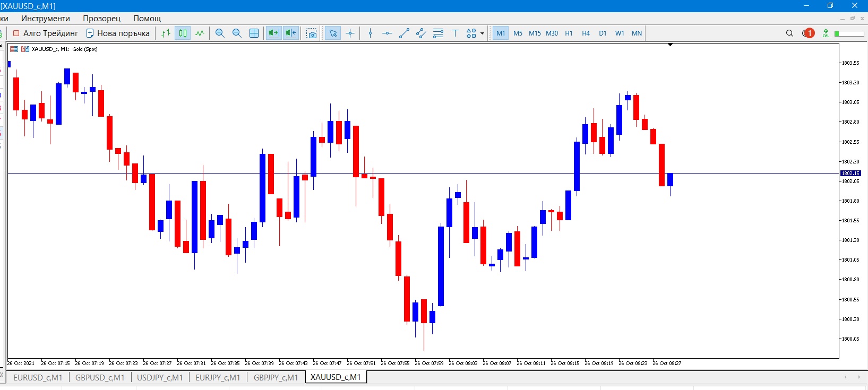Select the Fibonacci retracement tool
Viewport: 868px width, 390px height.
[438, 33]
